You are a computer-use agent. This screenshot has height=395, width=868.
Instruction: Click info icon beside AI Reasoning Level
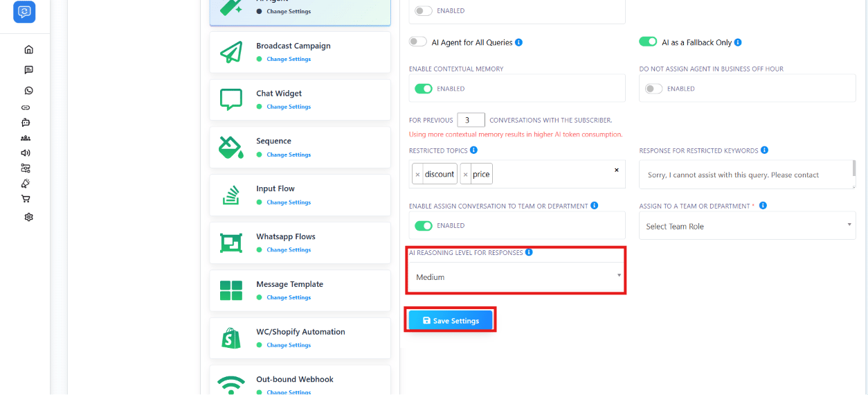[529, 252]
